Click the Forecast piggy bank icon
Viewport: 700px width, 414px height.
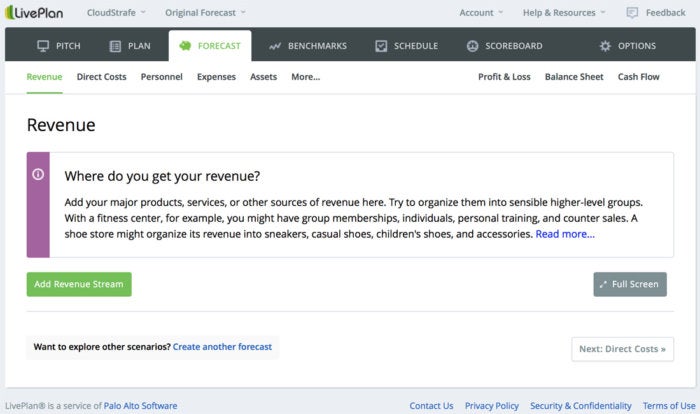[185, 46]
